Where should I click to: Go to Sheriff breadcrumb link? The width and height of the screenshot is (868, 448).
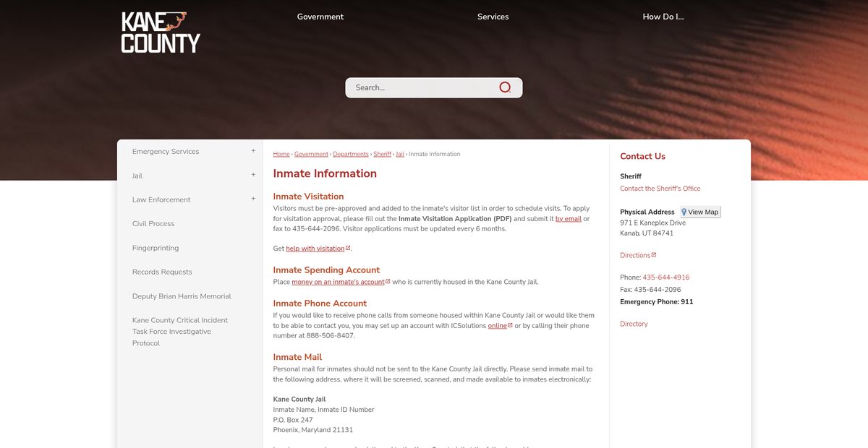tap(382, 154)
